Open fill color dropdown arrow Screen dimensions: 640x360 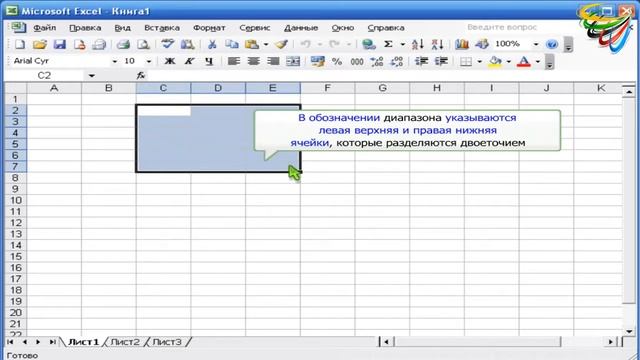point(509,62)
